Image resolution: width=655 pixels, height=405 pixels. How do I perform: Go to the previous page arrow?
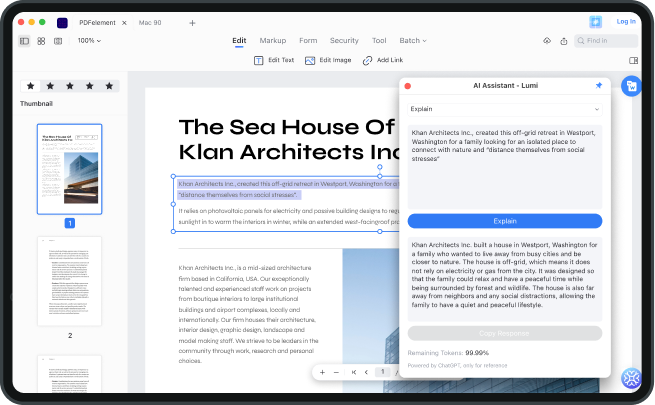point(366,372)
